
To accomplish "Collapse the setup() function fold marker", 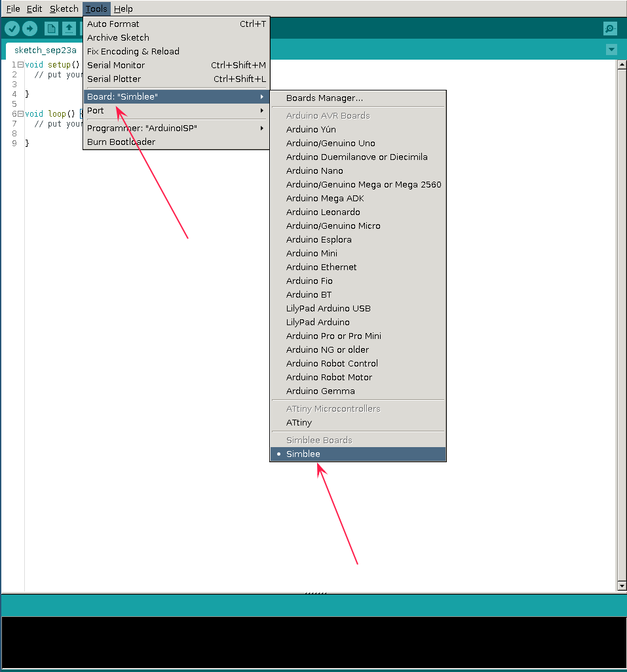I will tap(20, 65).
